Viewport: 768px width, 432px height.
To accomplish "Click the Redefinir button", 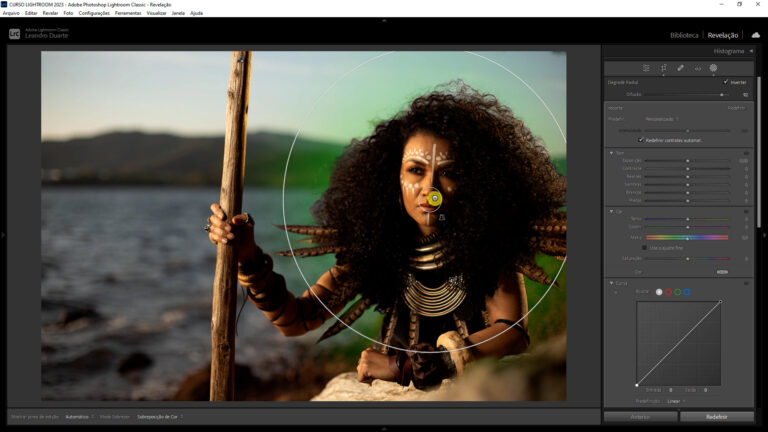I will [717, 416].
